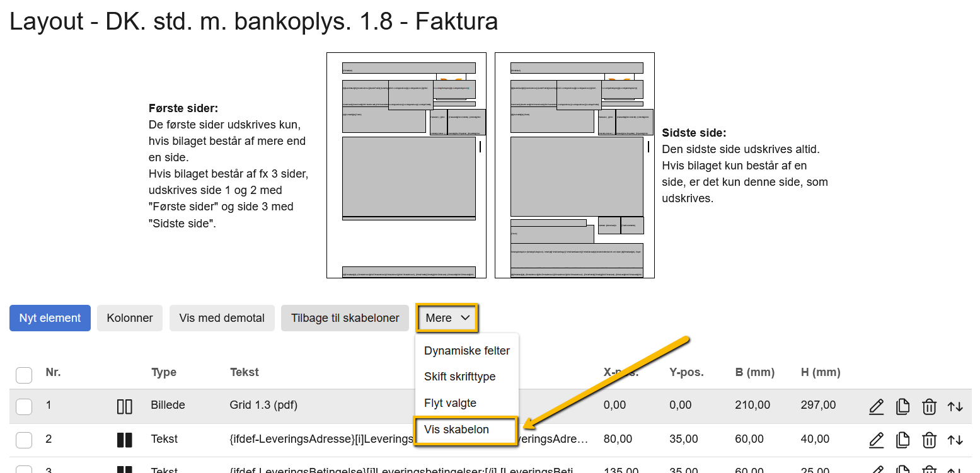Open reorder arrows icon for element 1

(x=955, y=407)
